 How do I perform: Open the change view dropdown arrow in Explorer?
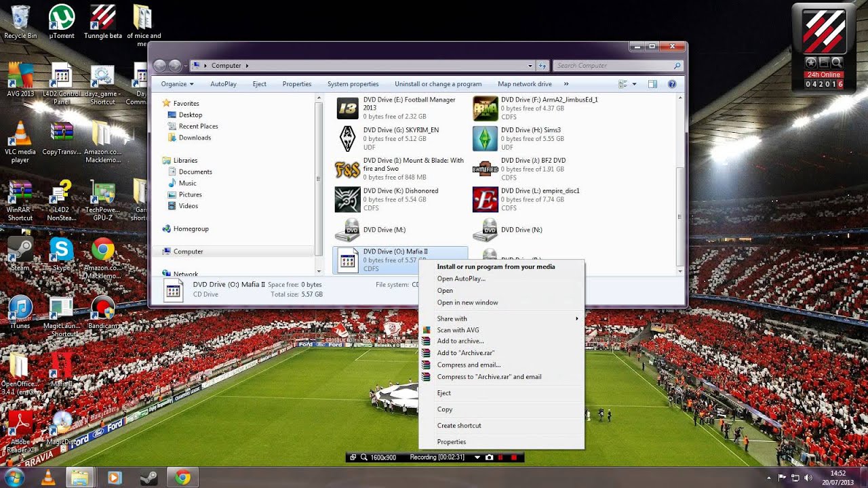click(x=635, y=84)
